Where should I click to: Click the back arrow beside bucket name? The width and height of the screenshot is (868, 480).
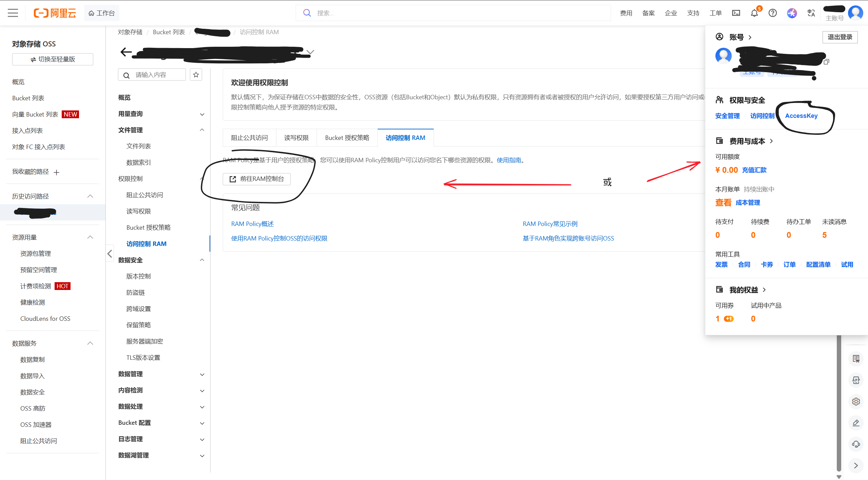(x=126, y=52)
